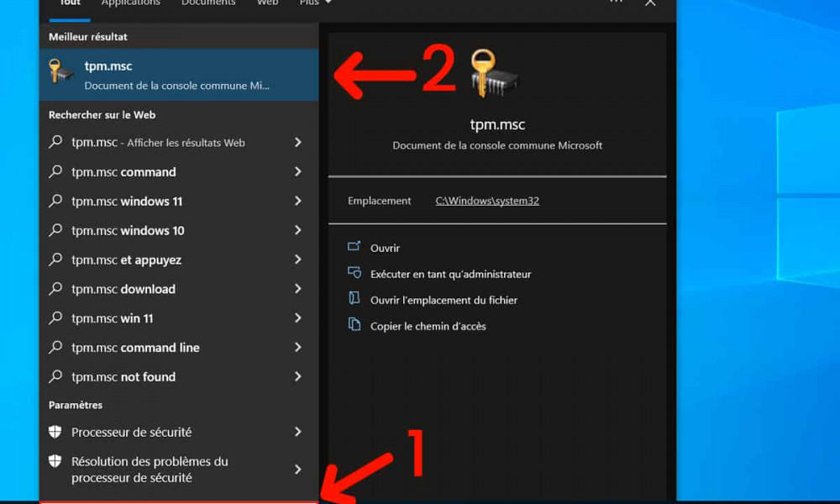Click search icon beside 'tpm.msc - Afficher les résultats Web'
The width and height of the screenshot is (840, 504).
pyautogui.click(x=55, y=142)
